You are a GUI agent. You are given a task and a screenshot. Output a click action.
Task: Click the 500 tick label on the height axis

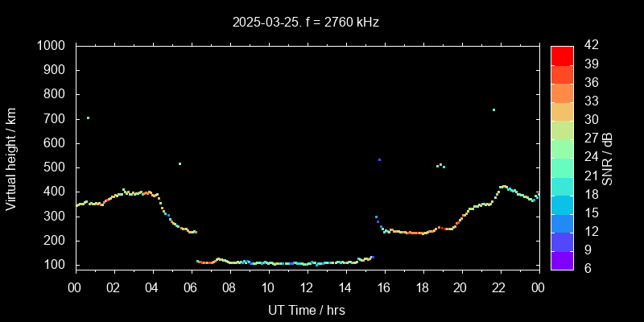click(x=56, y=167)
